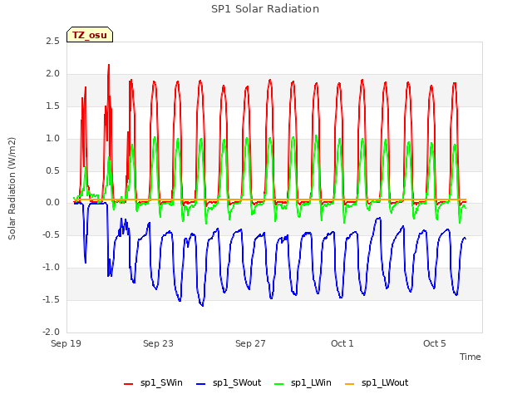Screen dimensions: 532x399
Task: Click the sp1_SWout legend label
Action: click(x=237, y=382)
